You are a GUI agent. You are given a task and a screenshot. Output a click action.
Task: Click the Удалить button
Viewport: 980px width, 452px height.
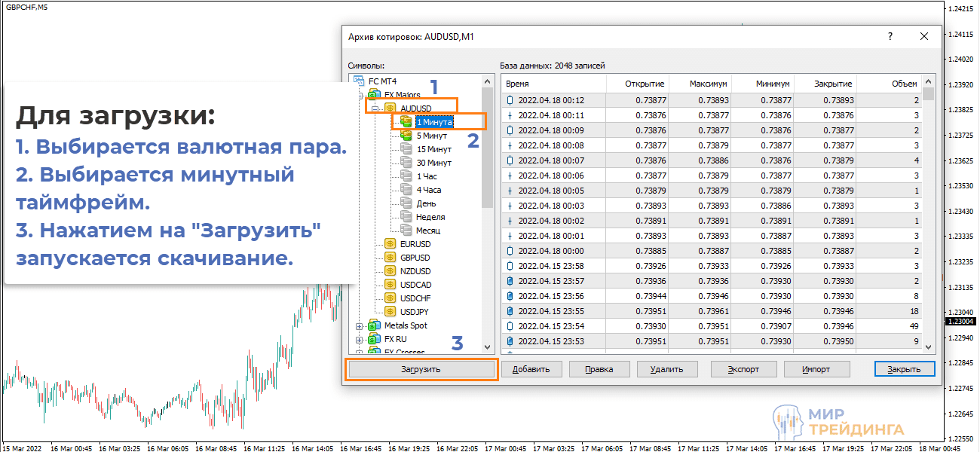(667, 369)
